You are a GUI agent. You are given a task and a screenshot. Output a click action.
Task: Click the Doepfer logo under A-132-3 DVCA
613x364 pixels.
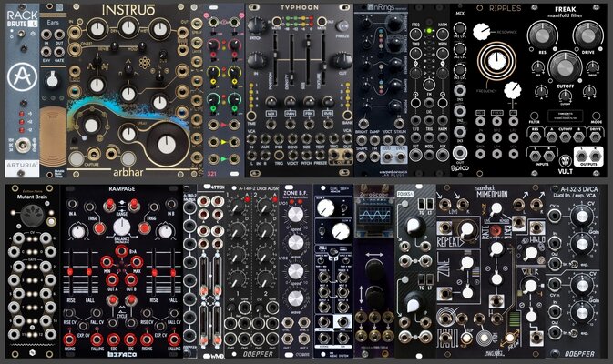[579, 354]
